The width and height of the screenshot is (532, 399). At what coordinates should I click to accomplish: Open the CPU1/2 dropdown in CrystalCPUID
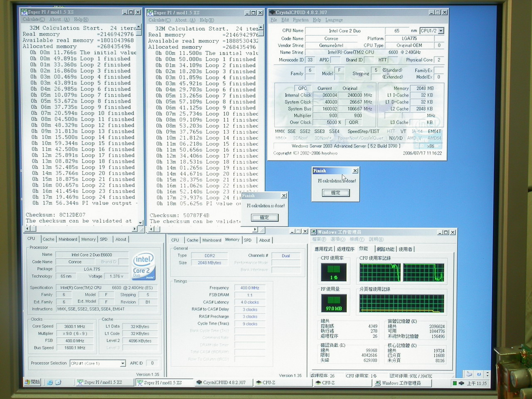pyautogui.click(x=441, y=31)
